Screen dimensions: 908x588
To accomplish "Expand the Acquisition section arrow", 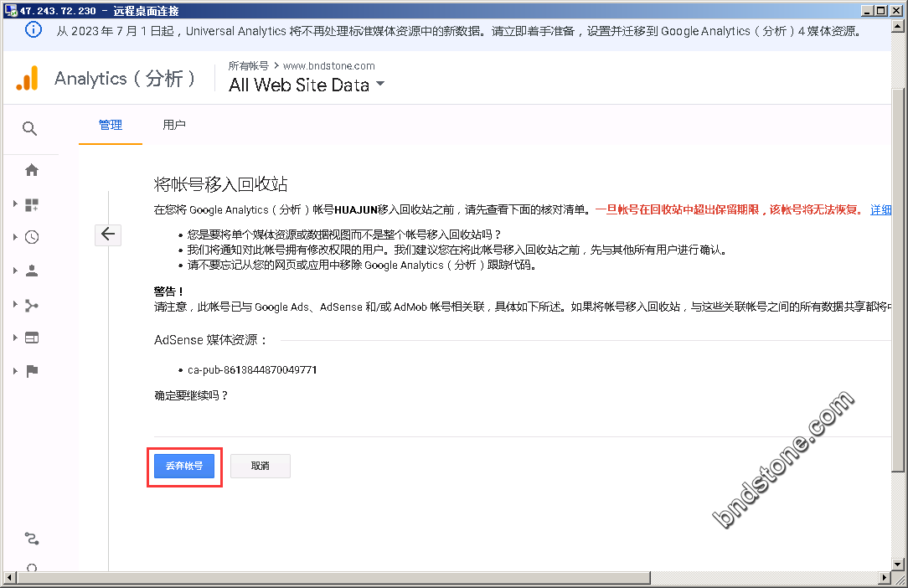I will pyautogui.click(x=15, y=304).
